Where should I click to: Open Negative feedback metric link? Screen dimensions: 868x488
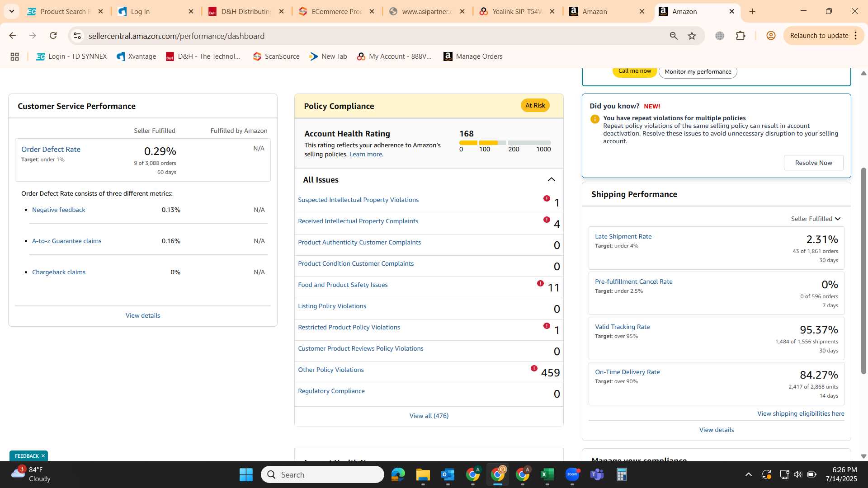[58, 210]
